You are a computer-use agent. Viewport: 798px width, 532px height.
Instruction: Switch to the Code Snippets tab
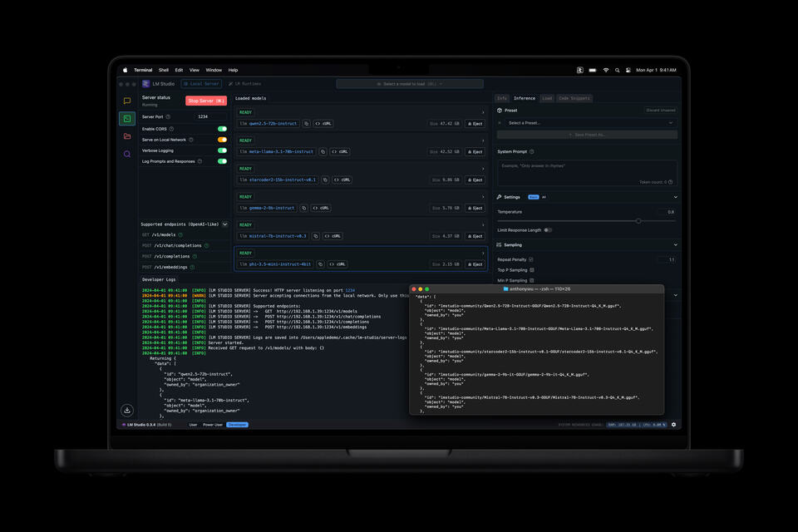(x=574, y=98)
